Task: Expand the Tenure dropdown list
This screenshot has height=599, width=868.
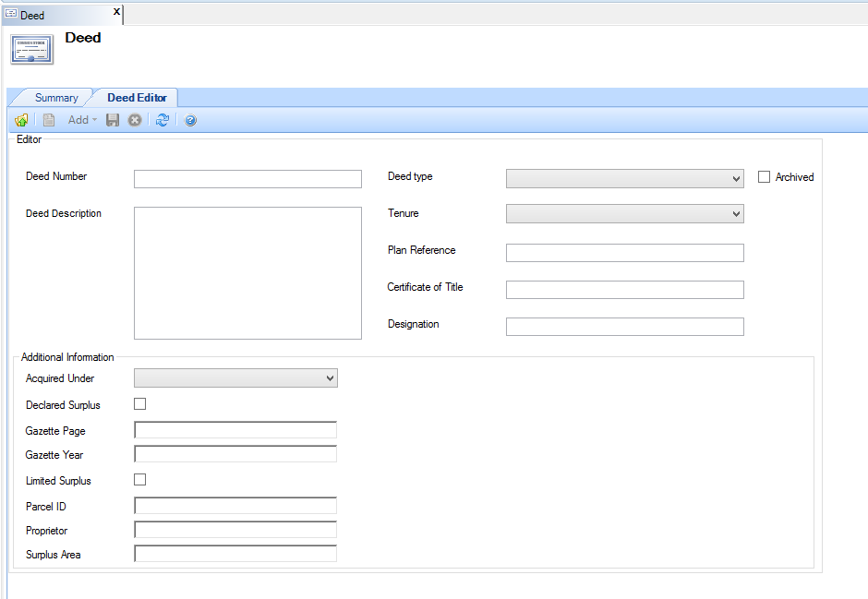Action: tap(624, 214)
